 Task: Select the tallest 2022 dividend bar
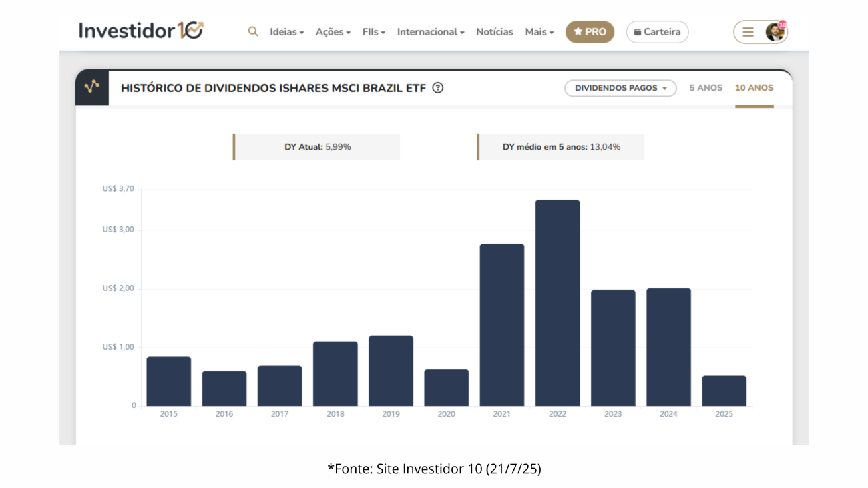coord(558,303)
